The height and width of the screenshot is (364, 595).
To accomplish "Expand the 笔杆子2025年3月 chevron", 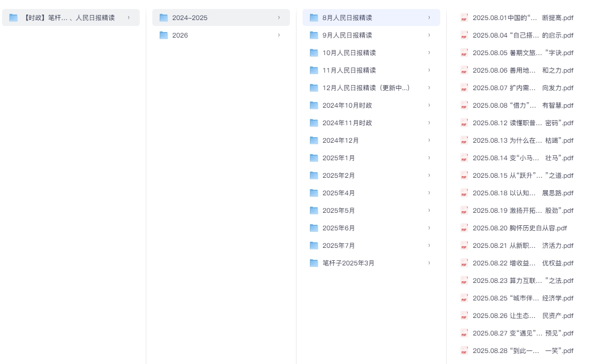I will tap(429, 263).
